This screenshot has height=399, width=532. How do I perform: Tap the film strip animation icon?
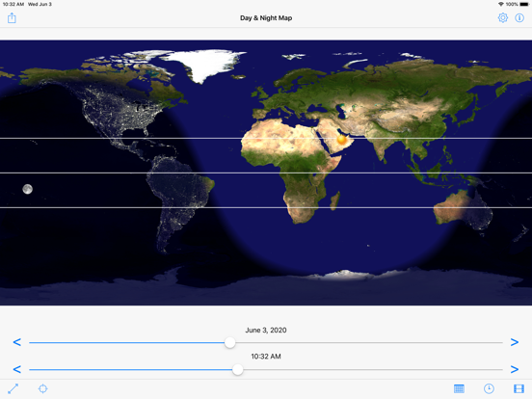coord(519,388)
